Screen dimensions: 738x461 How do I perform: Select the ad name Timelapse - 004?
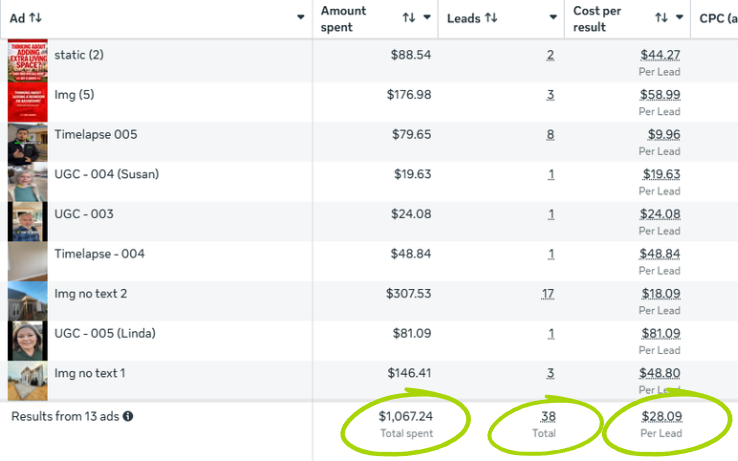pyautogui.click(x=99, y=254)
